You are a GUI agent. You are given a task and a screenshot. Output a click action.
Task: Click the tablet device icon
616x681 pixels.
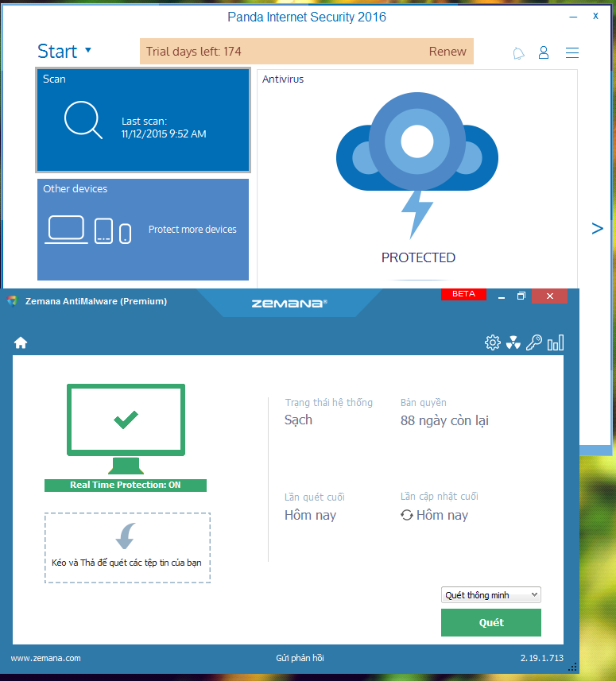click(104, 230)
